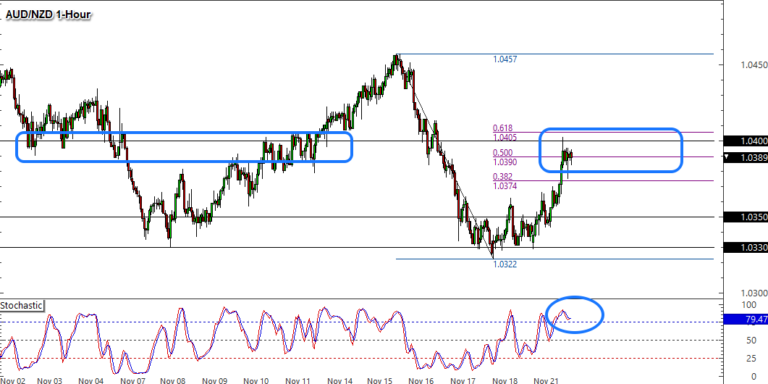Click the Nov 14 date label
Image resolution: width=768 pixels, height=384 pixels.
[340, 381]
